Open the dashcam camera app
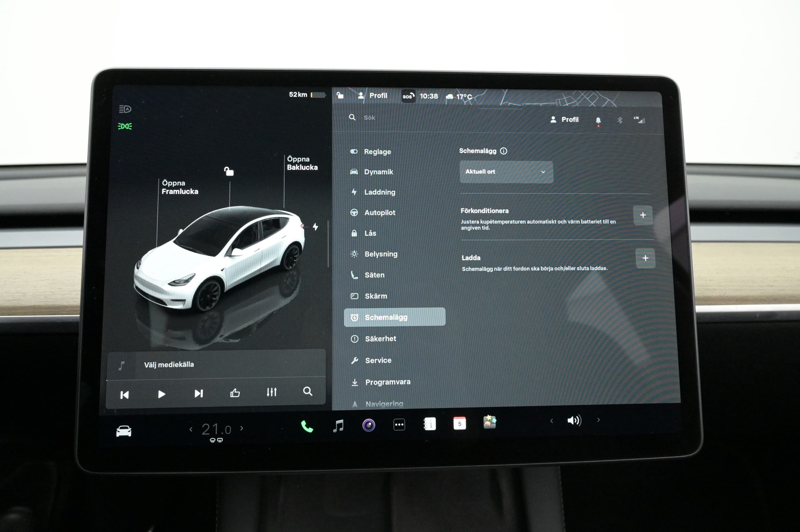This screenshot has width=800, height=532. pyautogui.click(x=369, y=425)
